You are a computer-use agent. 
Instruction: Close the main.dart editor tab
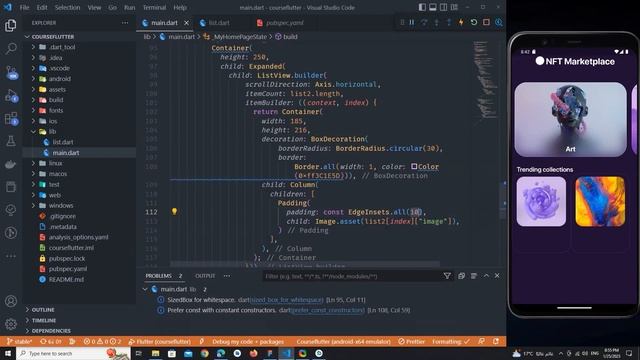point(187,23)
